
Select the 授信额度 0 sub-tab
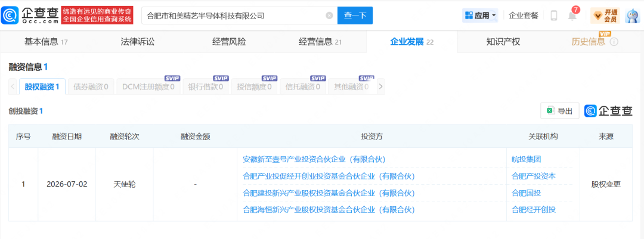click(254, 86)
